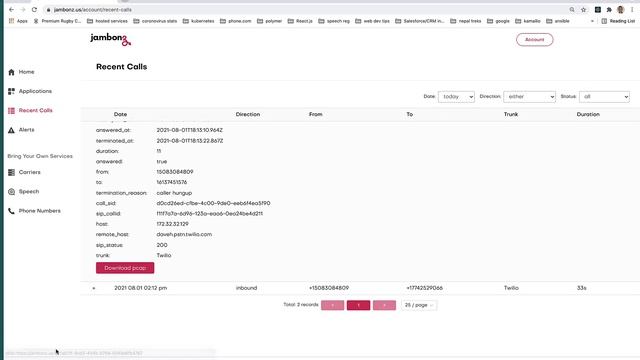Select the host value 172.32.32.129
The image size is (640, 360).
coord(172,224)
